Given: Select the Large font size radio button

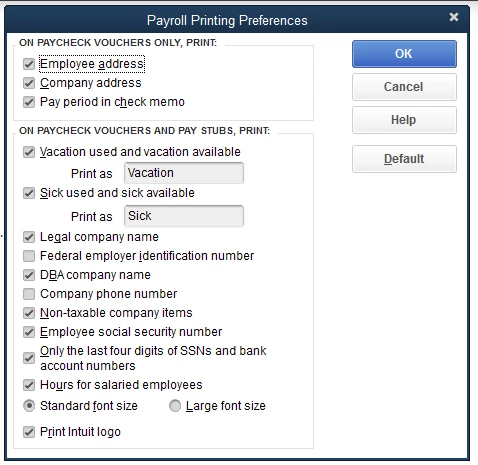Looking at the screenshot, I should (175, 406).
